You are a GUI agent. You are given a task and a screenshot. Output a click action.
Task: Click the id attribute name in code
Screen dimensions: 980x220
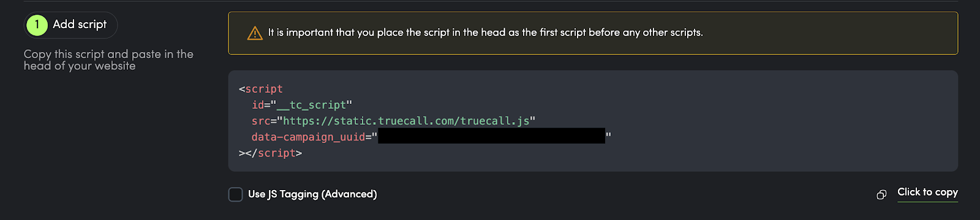coord(258,105)
